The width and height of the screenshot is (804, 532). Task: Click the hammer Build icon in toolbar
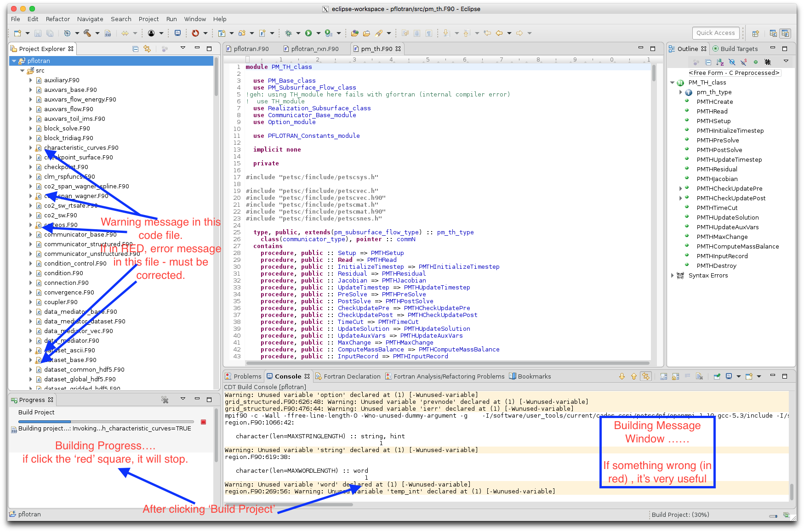click(87, 33)
